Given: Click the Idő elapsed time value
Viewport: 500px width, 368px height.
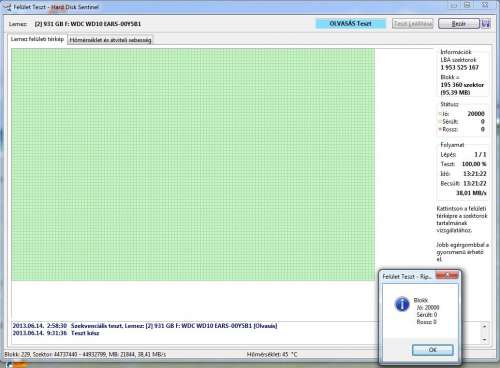Looking at the screenshot, I should coord(475,174).
